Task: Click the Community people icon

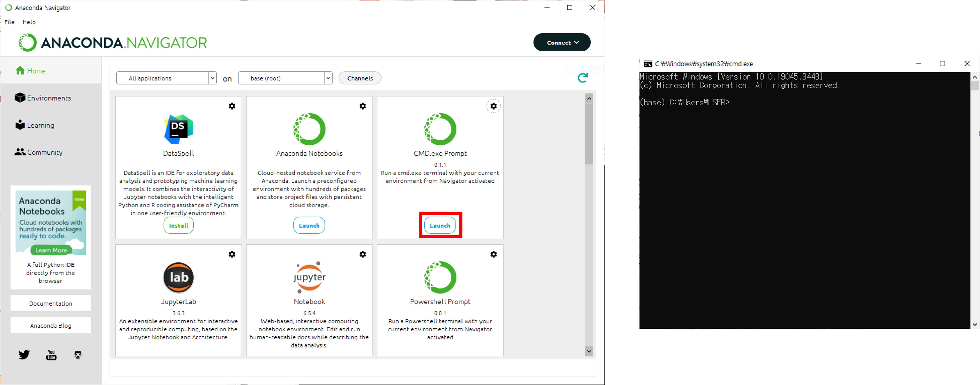Action: (x=20, y=152)
